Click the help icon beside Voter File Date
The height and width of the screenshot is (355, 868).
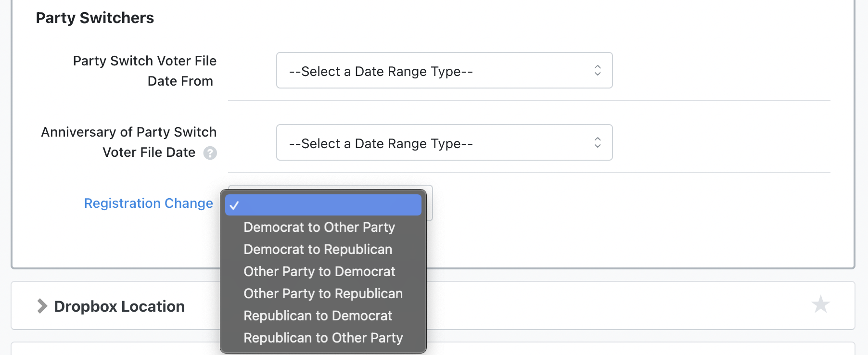tap(210, 153)
